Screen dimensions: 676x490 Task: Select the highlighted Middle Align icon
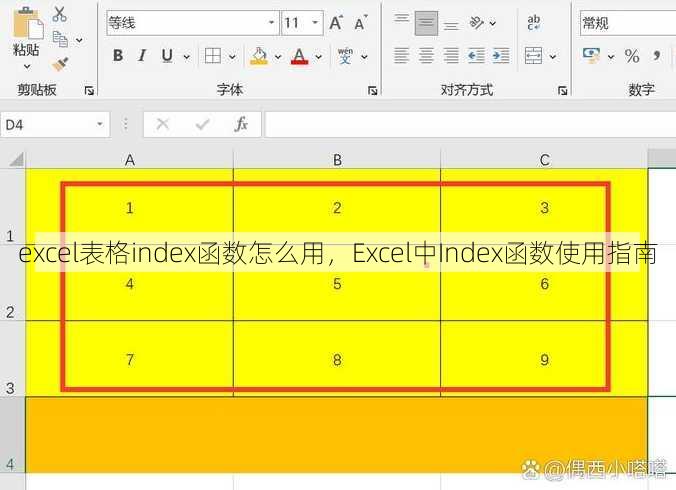(426, 23)
